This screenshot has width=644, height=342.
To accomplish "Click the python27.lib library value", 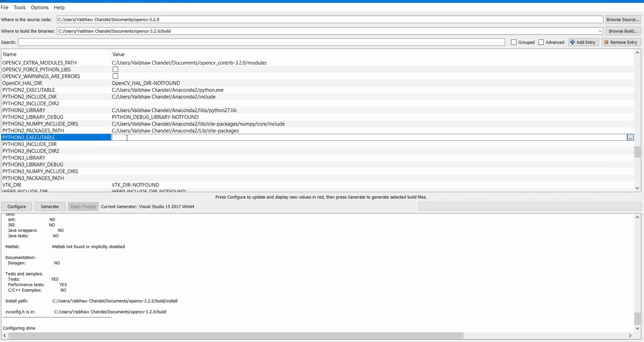I will (x=174, y=110).
